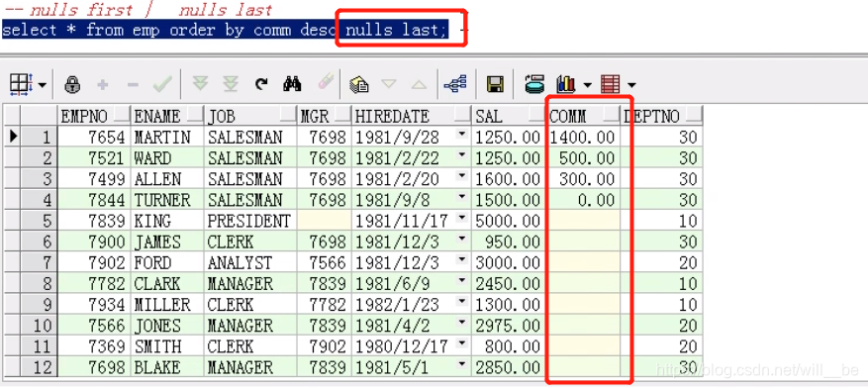Click the ANALYST job cell
Viewport: 868px width, 388px height.
250,263
